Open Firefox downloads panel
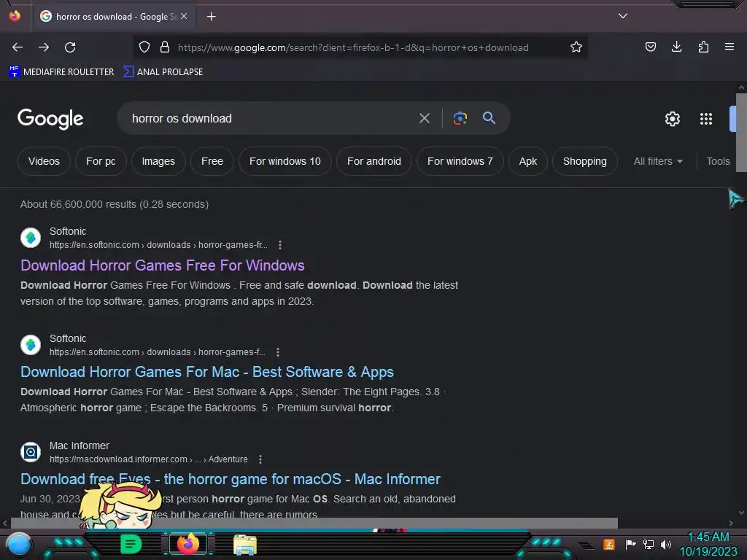747x560 pixels. point(676,47)
